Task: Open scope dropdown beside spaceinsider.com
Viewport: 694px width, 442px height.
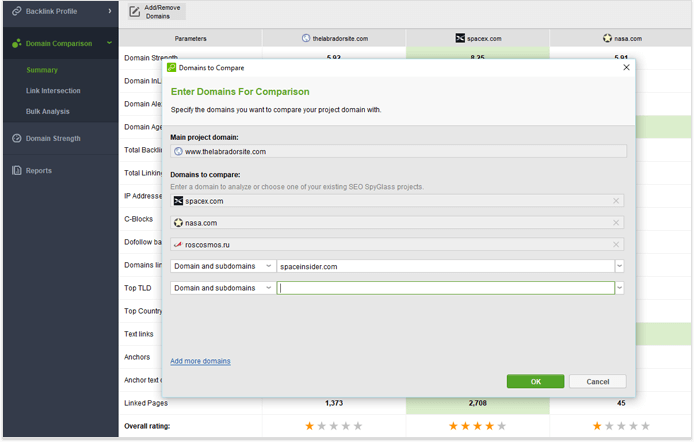Action: point(223,266)
